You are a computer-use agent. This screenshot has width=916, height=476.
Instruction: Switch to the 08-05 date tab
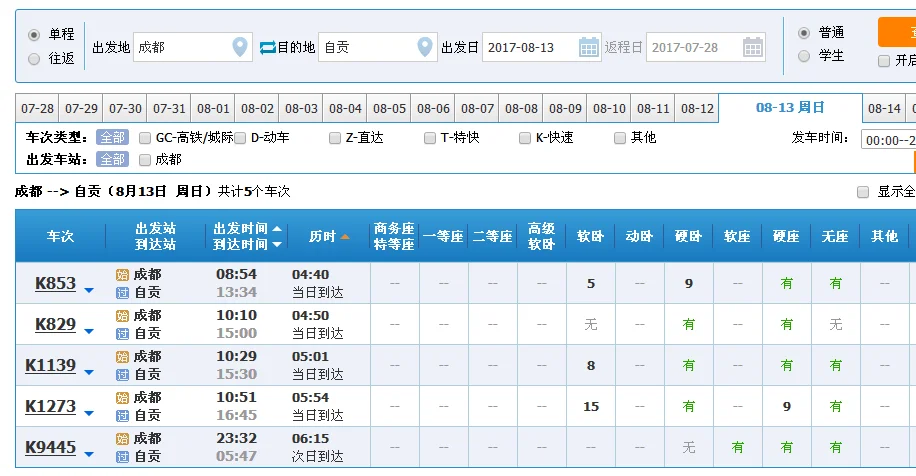point(389,109)
